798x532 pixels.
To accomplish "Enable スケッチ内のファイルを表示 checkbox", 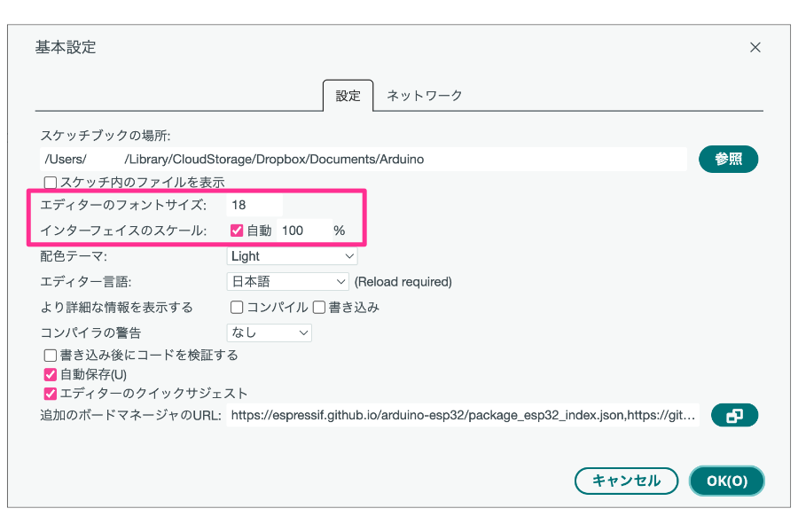I will click(51, 183).
